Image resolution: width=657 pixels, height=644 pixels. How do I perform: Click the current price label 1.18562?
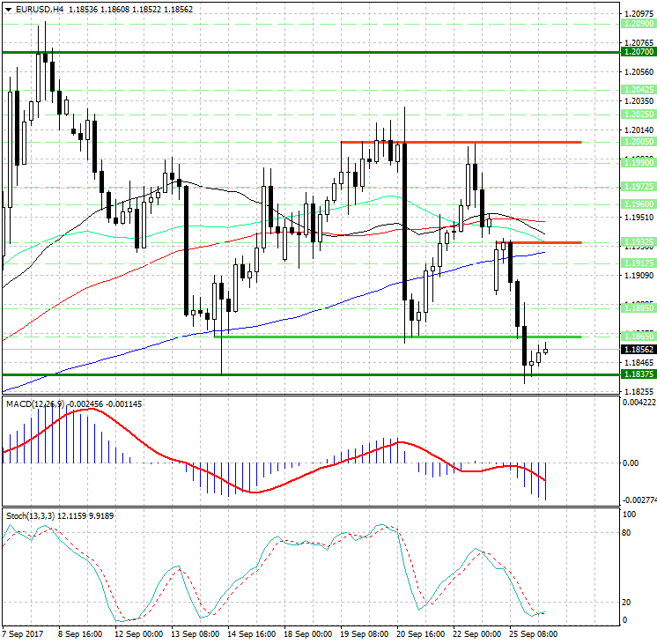pyautogui.click(x=638, y=350)
